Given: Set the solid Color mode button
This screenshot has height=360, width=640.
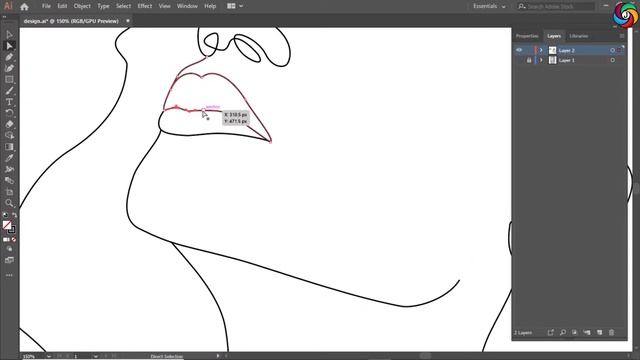Looking at the screenshot, I should coord(6,240).
